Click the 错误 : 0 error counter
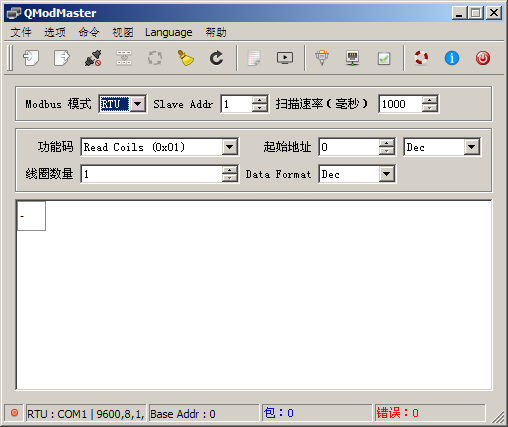508x427 pixels. coord(397,413)
